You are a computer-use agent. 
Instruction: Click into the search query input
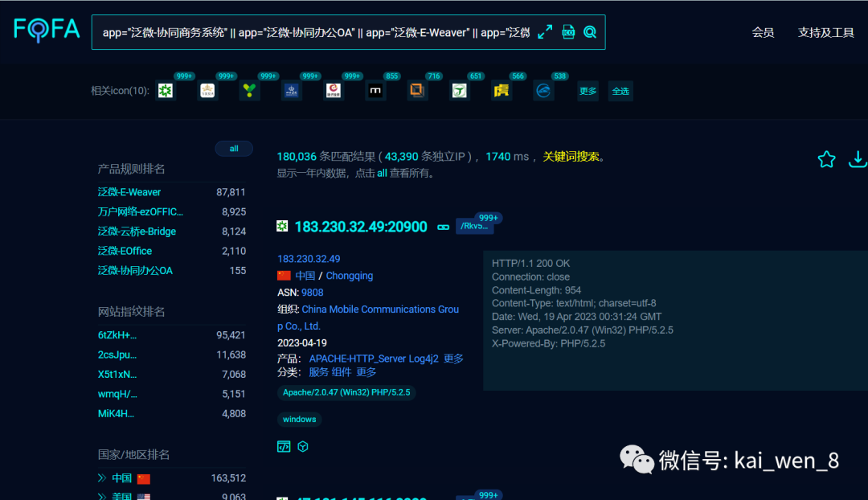(316, 33)
